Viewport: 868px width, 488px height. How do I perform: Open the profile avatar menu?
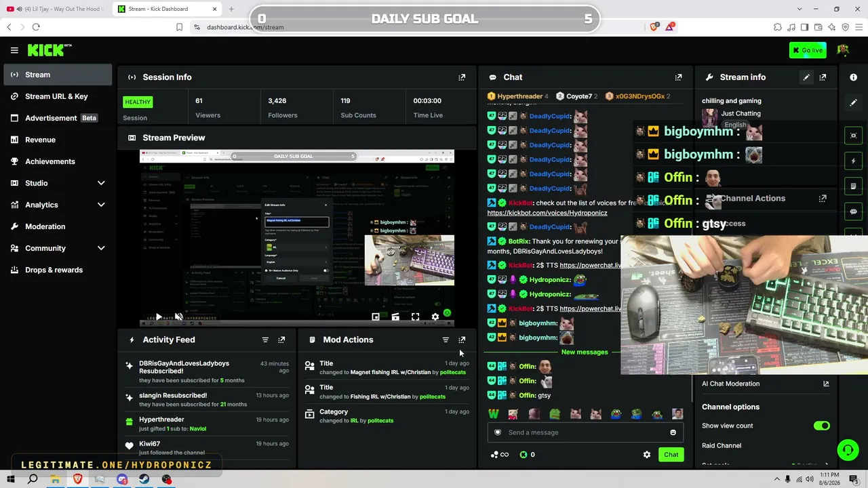pyautogui.click(x=844, y=50)
